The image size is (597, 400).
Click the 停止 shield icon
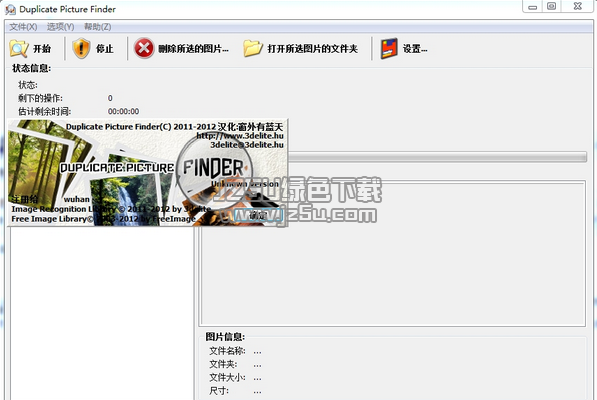pos(81,49)
